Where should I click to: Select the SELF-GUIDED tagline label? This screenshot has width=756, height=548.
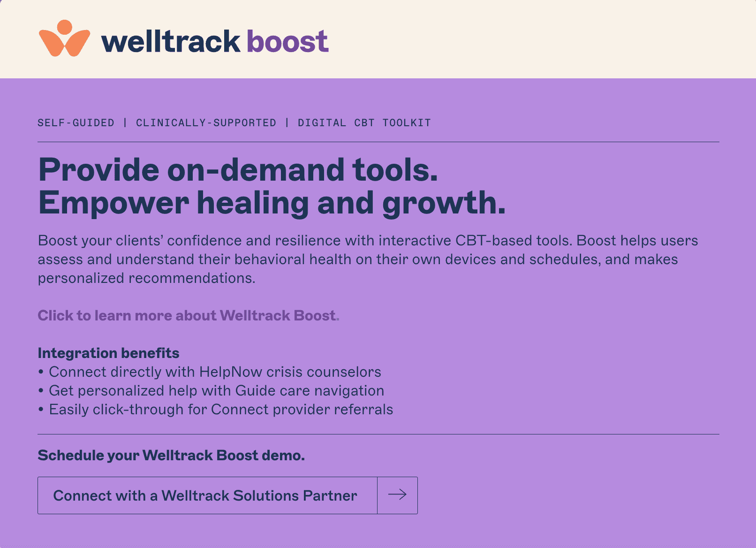pyautogui.click(x=76, y=123)
